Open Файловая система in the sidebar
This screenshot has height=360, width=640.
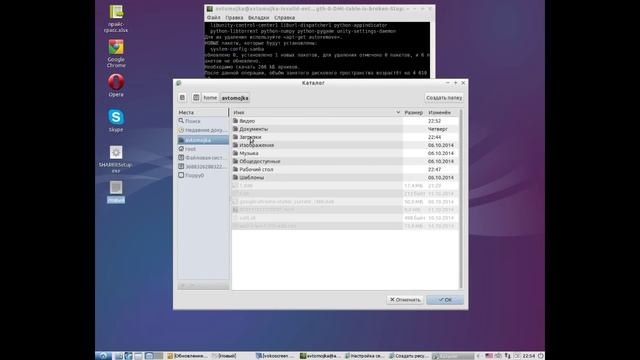tap(203, 158)
